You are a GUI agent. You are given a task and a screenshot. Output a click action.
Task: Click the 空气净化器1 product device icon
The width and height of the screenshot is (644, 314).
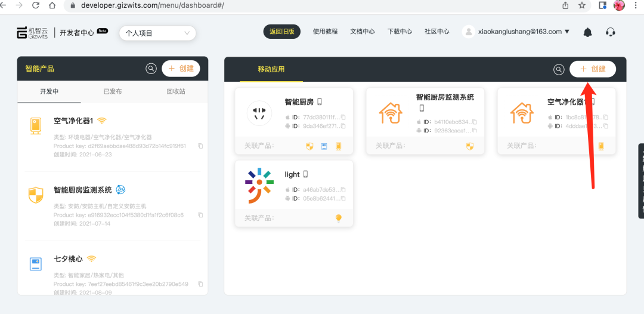36,126
